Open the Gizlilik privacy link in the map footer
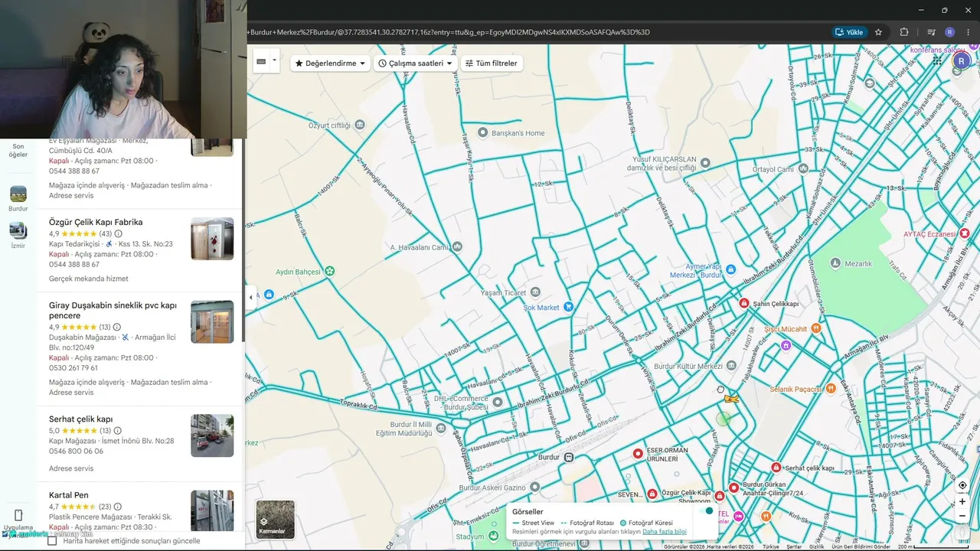 pyautogui.click(x=817, y=546)
